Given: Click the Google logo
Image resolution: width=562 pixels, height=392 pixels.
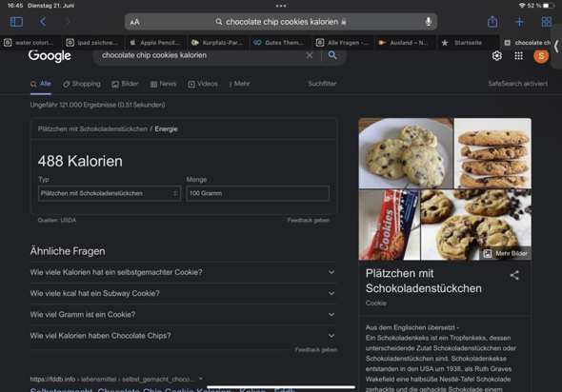Looking at the screenshot, I should (x=50, y=55).
